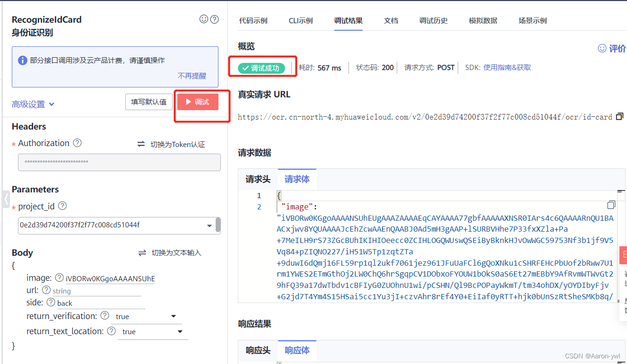Open Authorization help question mark
627x364 pixels.
tap(78, 143)
